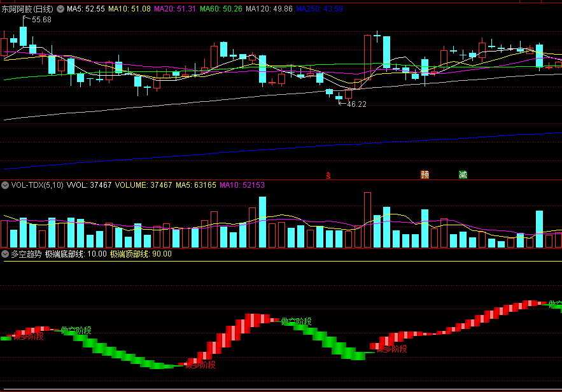Click 做多阶段 label at the trend's lowest trough

tap(200, 365)
